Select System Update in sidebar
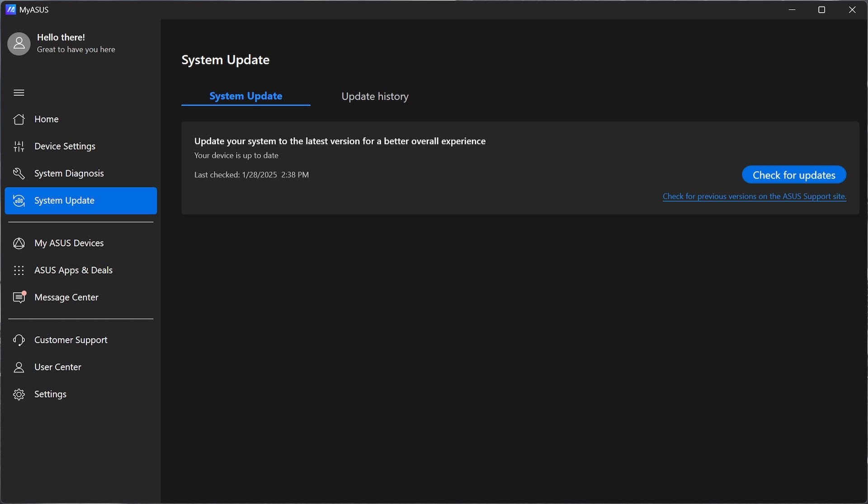The width and height of the screenshot is (868, 504). (x=81, y=200)
